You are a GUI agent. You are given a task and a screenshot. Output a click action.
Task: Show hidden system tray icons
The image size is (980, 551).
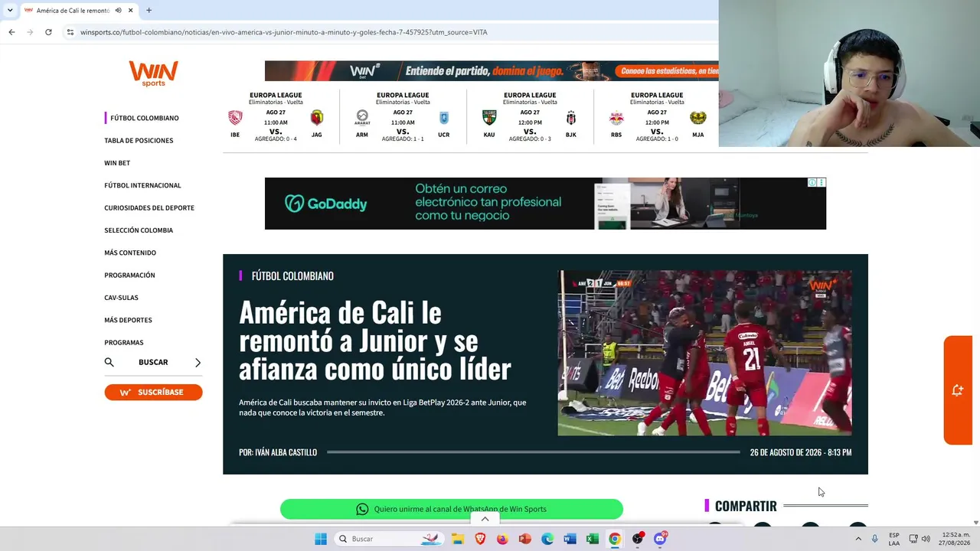(x=857, y=539)
